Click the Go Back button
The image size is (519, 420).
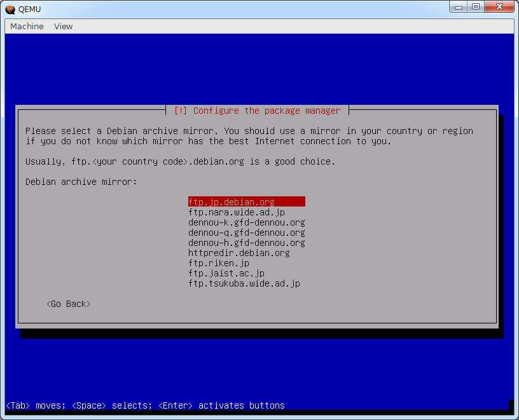tap(69, 304)
